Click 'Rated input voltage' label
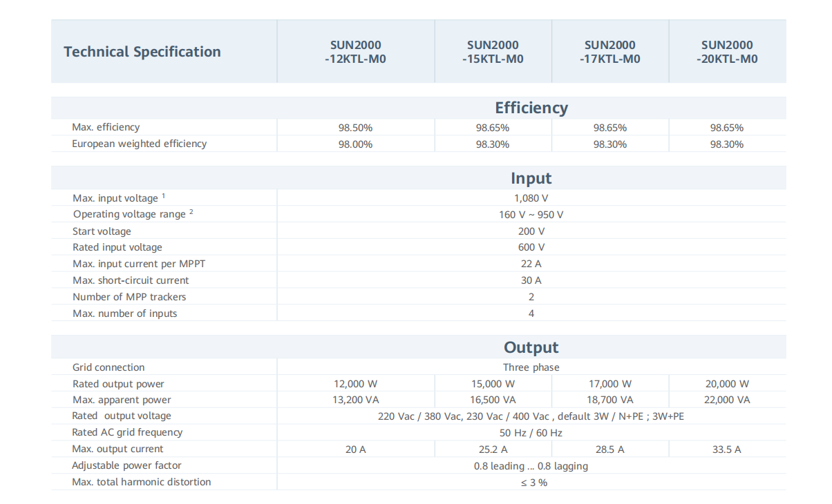 click(117, 247)
